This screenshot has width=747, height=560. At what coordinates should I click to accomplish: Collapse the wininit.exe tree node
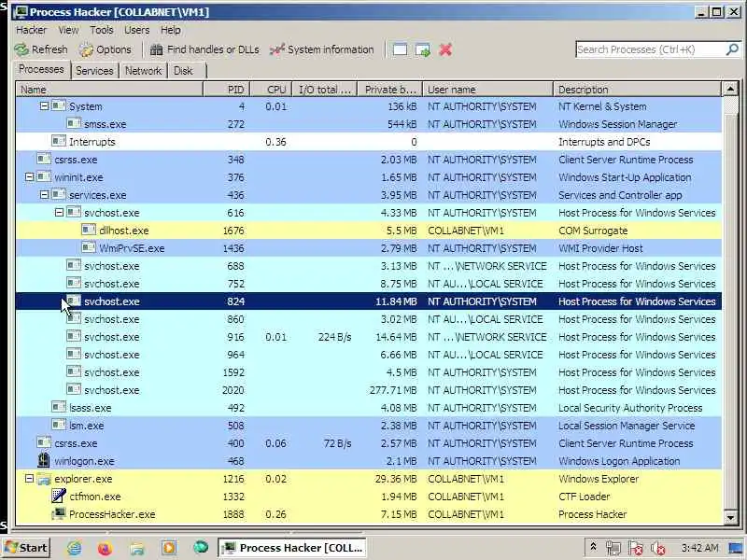pos(29,176)
